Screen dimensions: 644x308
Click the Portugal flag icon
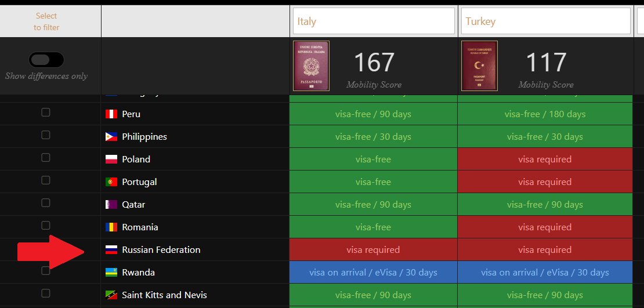(x=111, y=182)
